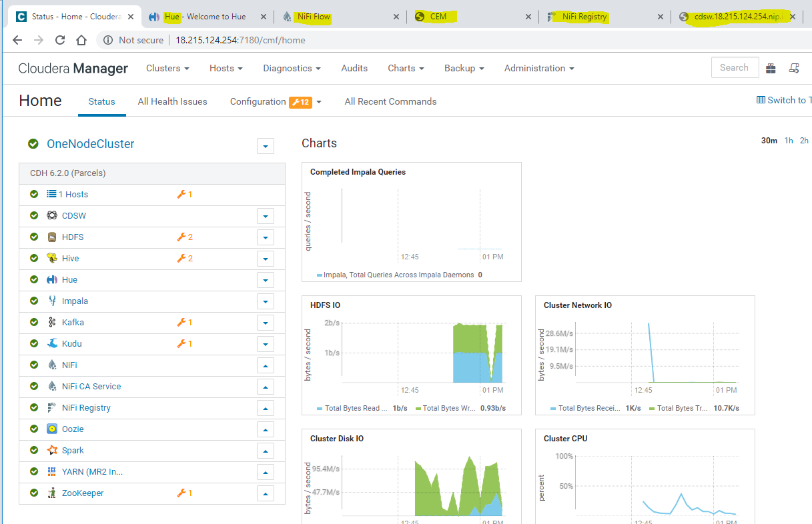Open Kudu configuration wrench warning

pos(185,343)
